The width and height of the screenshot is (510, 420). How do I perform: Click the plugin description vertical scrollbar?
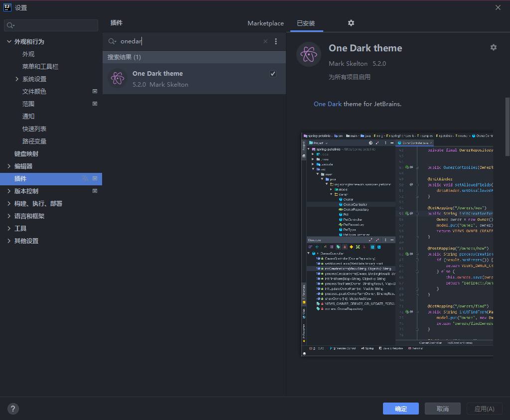pyautogui.click(x=508, y=127)
